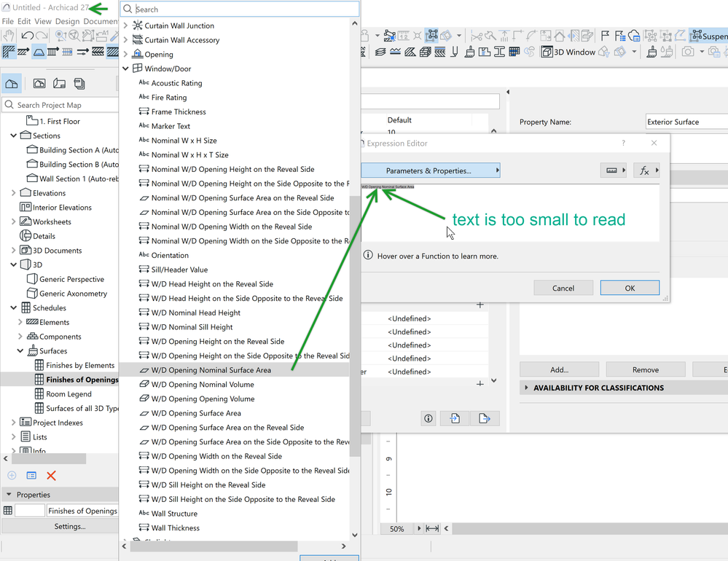The height and width of the screenshot is (561, 728).
Task: Open the 3D Window tool
Action: click(568, 52)
